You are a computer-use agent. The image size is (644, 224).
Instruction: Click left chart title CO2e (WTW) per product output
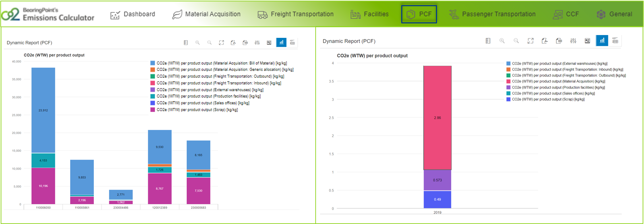click(x=54, y=55)
